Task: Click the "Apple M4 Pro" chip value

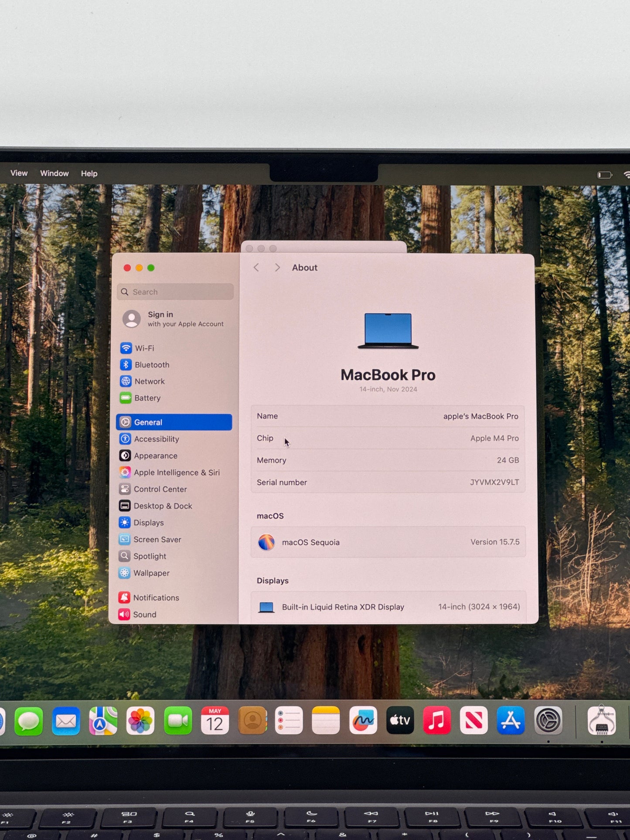Action: pos(494,438)
